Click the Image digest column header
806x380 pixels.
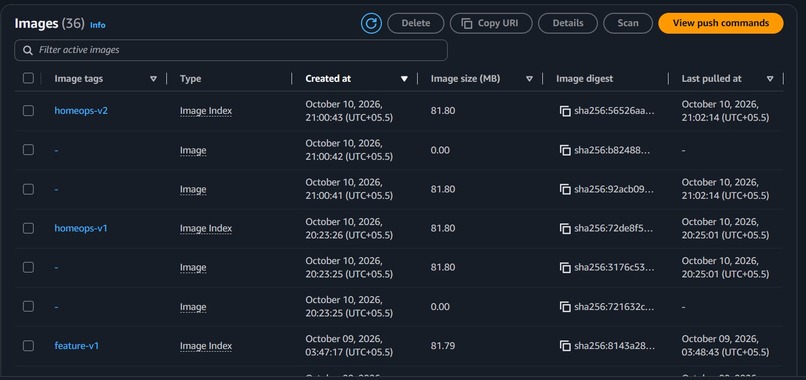coord(584,79)
